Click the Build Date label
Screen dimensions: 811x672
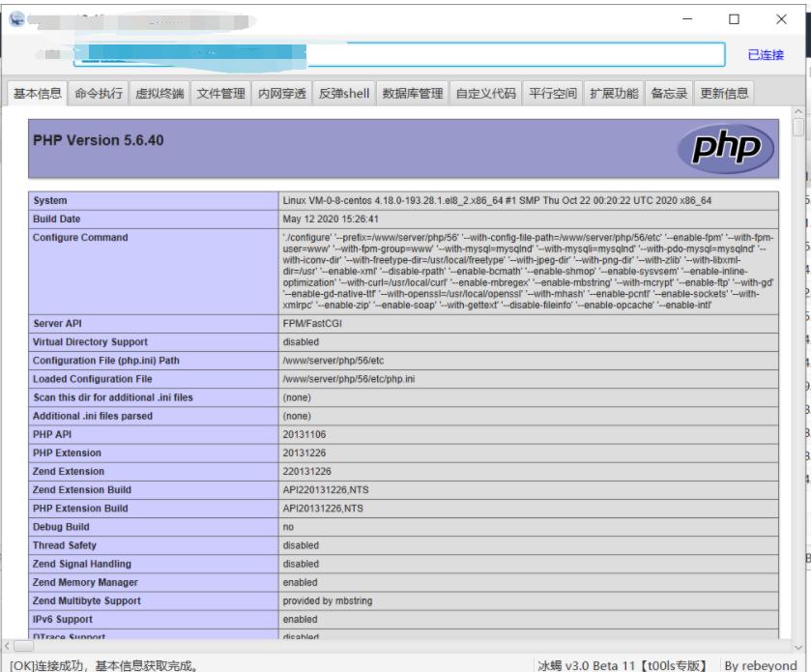(x=56, y=219)
